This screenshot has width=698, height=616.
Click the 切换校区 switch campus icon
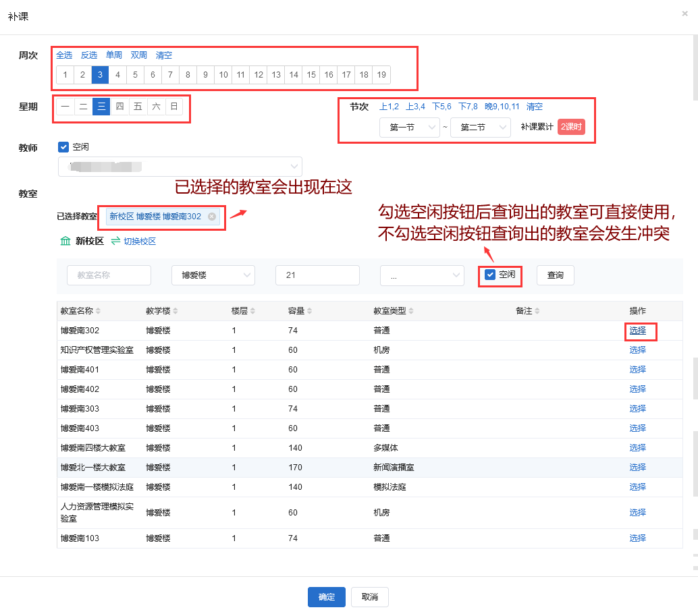coord(116,241)
